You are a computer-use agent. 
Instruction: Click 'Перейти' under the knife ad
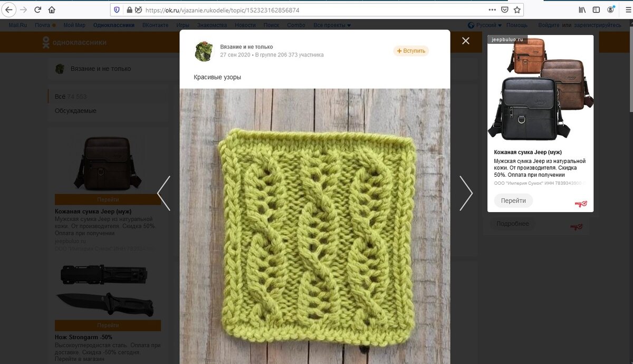coord(108,325)
